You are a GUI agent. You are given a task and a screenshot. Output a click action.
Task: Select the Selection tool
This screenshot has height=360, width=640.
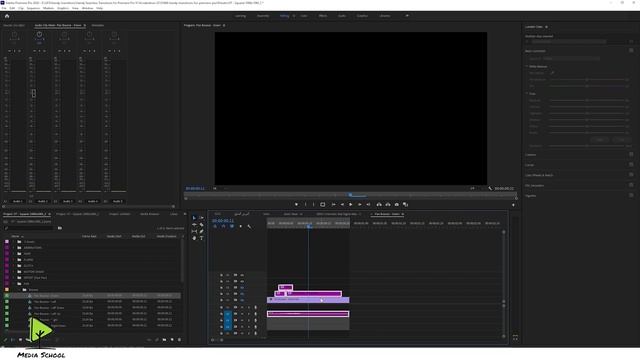pyautogui.click(x=194, y=218)
